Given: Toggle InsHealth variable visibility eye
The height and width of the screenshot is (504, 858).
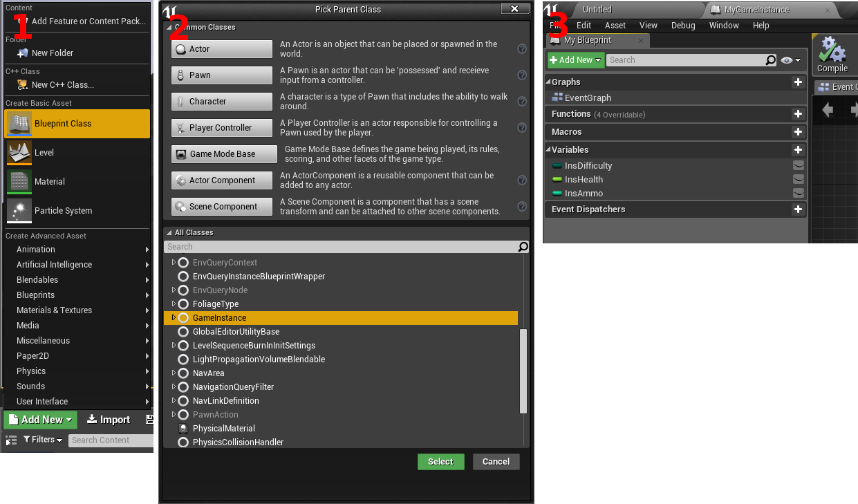Looking at the screenshot, I should (x=799, y=180).
